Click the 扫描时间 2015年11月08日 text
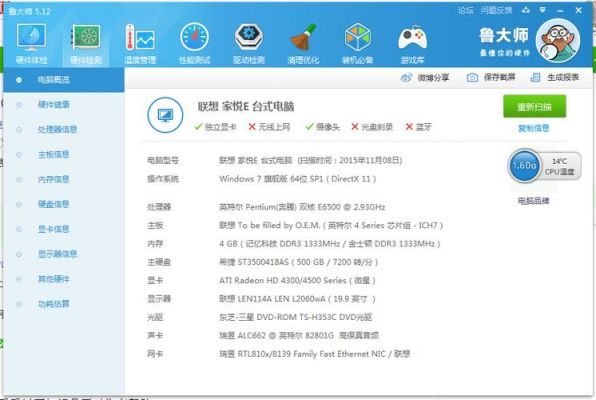The height and width of the screenshot is (400, 596). [x=349, y=160]
